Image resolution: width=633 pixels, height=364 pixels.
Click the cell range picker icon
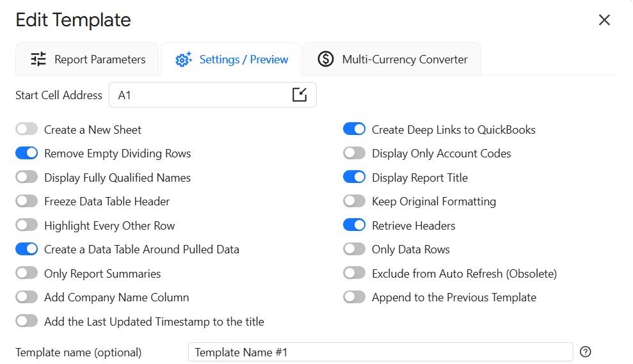pos(299,95)
